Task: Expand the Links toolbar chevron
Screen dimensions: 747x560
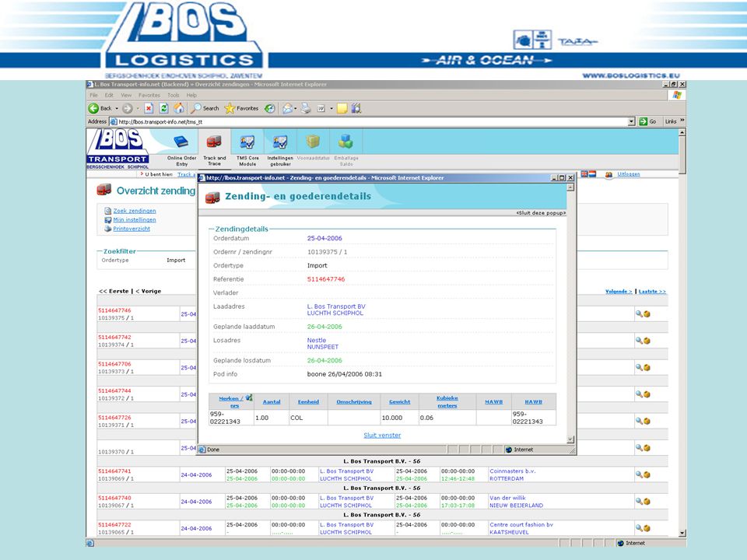Action: tap(682, 121)
